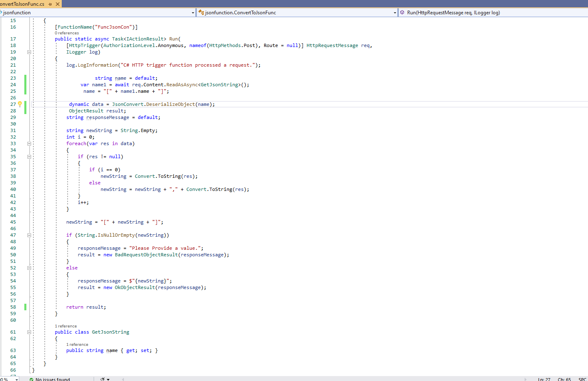Screen dimensions: 588x381
Task: Click the ObjectResult type on line 28
Action: click(x=86, y=111)
